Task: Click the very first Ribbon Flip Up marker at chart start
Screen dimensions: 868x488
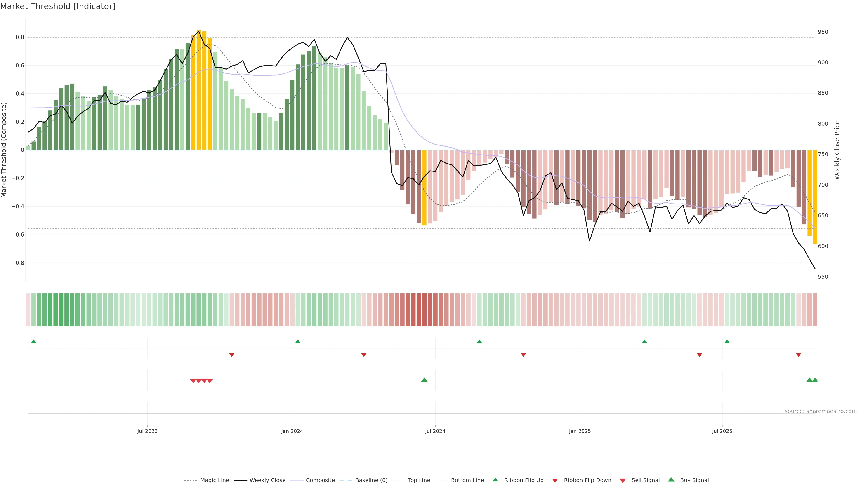Action: (x=33, y=342)
